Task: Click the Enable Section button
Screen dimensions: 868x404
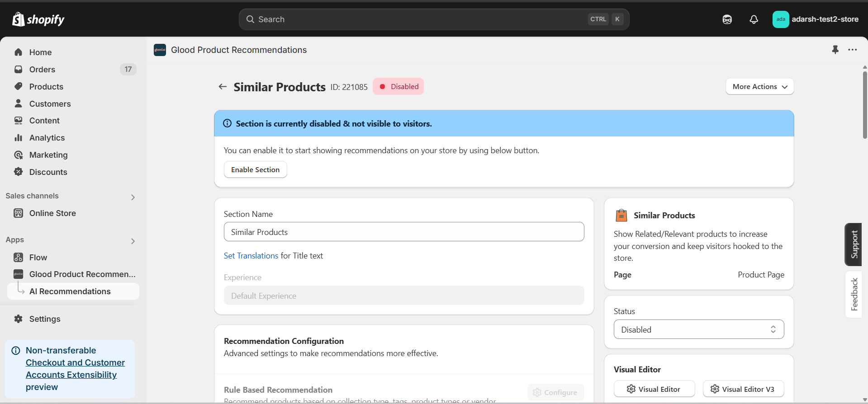Action: pos(255,170)
